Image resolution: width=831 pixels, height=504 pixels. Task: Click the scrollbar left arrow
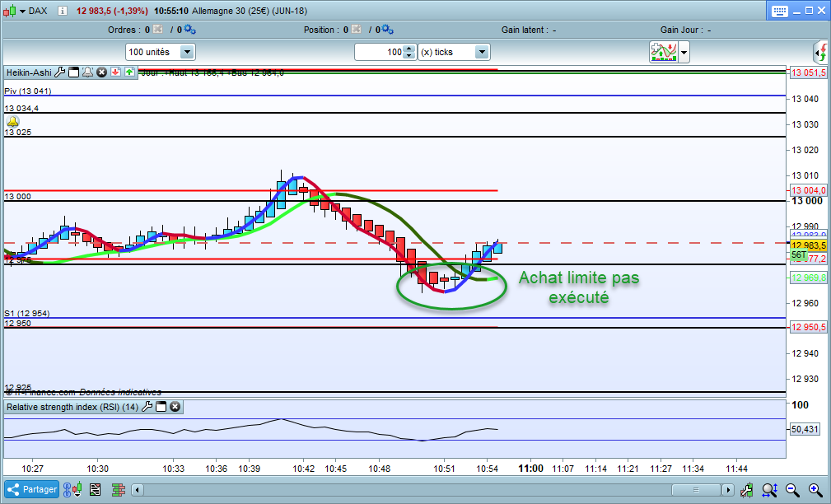click(138, 490)
